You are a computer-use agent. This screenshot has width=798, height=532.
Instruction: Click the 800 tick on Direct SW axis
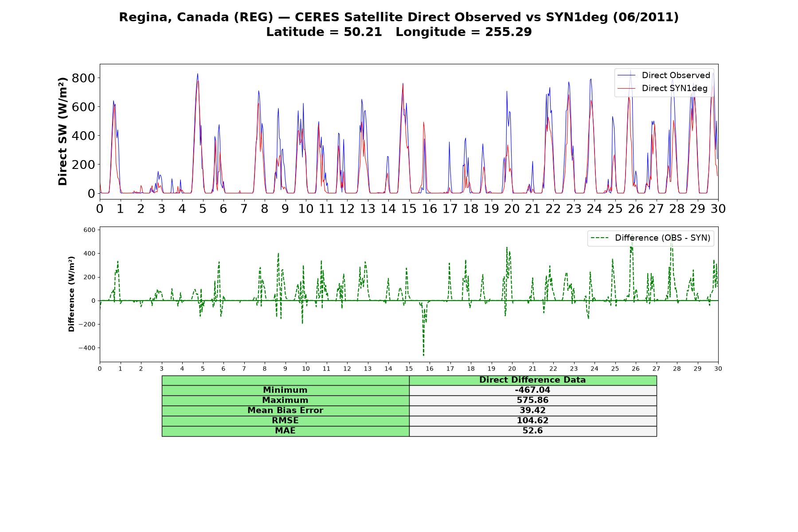point(86,78)
